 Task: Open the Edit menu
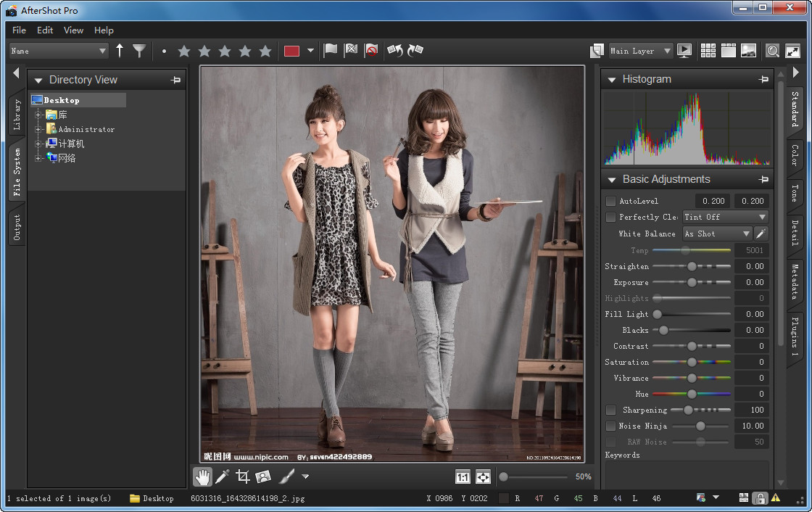click(x=45, y=30)
